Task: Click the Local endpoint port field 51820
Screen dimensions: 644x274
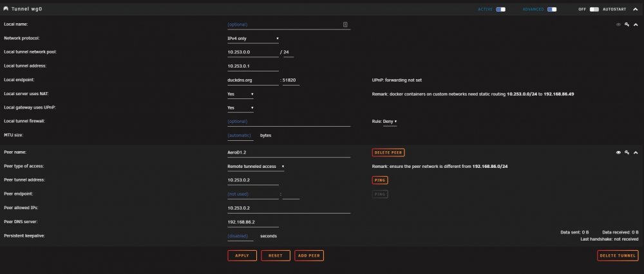Action: tap(291, 80)
